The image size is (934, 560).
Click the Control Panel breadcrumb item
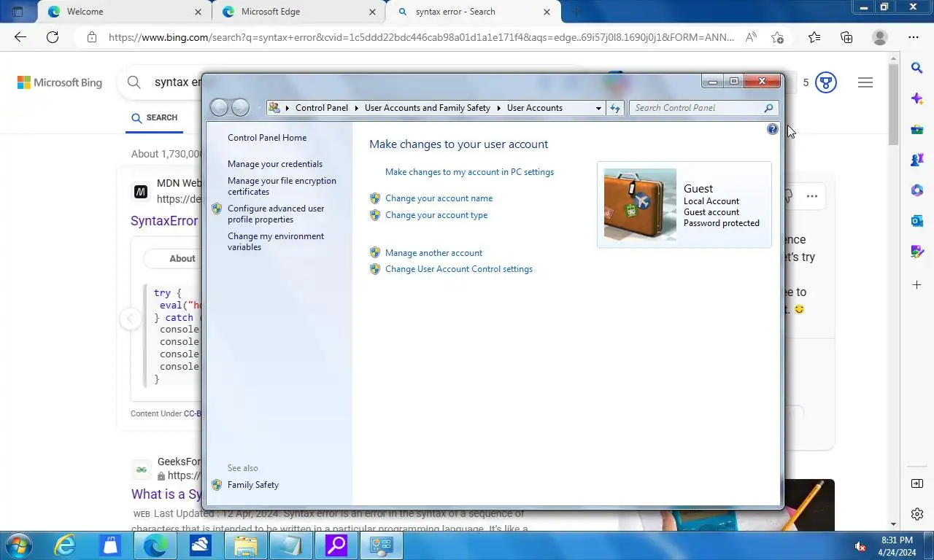point(322,108)
